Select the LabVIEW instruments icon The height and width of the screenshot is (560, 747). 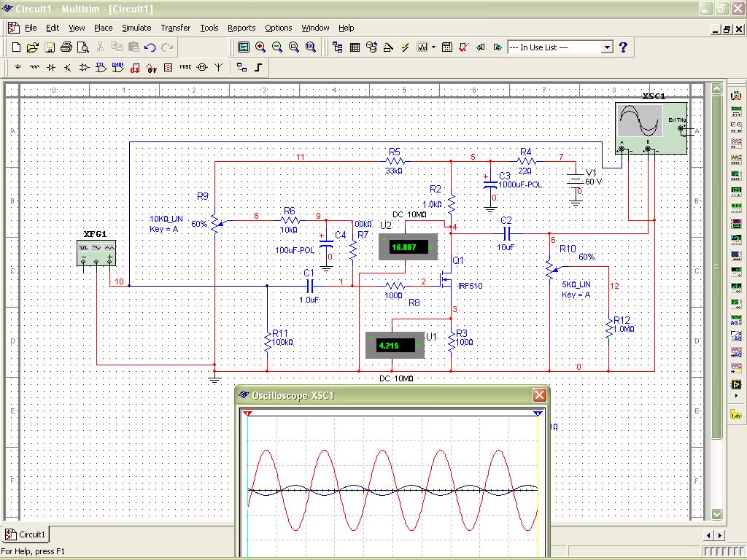(x=736, y=384)
